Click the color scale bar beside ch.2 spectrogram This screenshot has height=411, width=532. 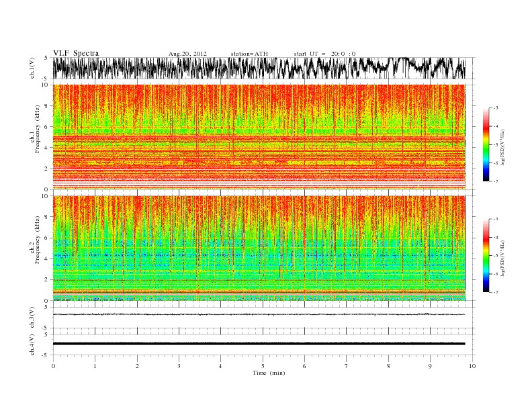[486, 256]
